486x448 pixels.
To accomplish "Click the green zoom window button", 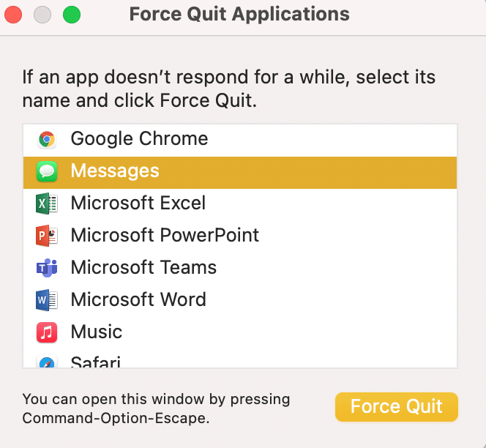I will 71,15.
